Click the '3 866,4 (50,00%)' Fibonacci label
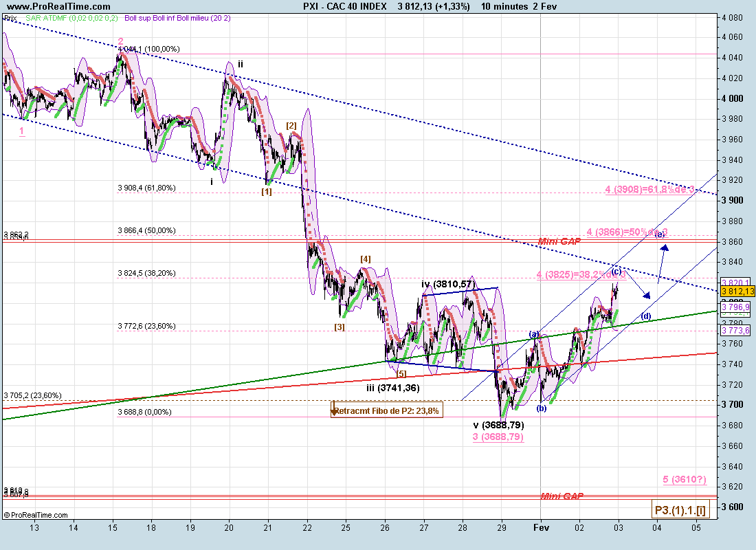The image size is (756, 550). 146,230
